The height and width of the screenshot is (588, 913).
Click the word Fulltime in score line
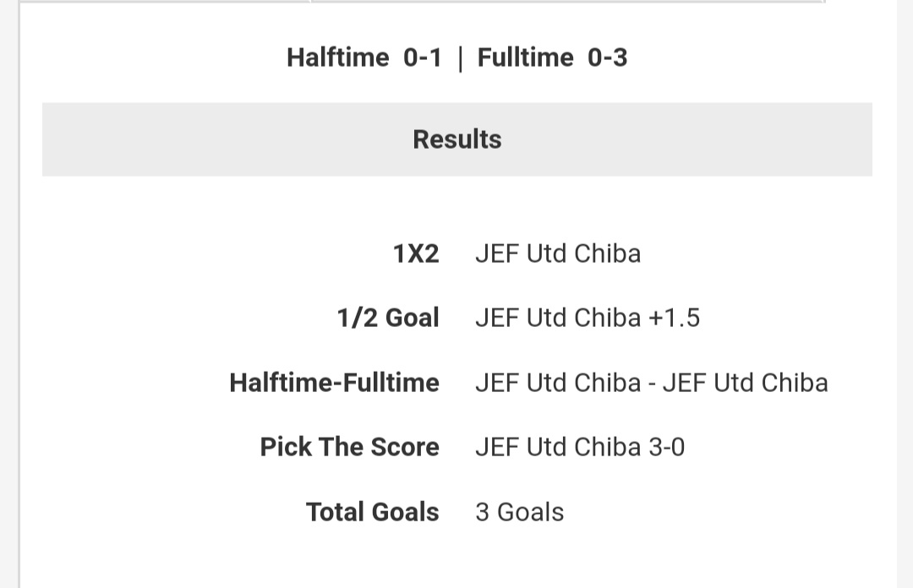[525, 57]
